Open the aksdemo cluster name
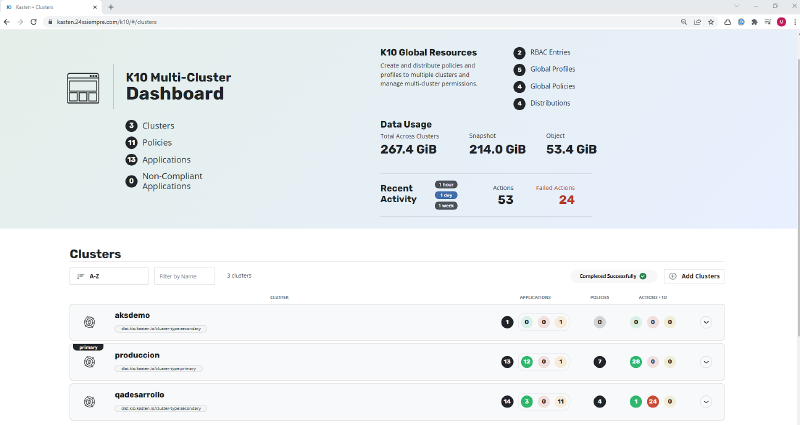Viewport: 800px width, 425px height. point(132,315)
